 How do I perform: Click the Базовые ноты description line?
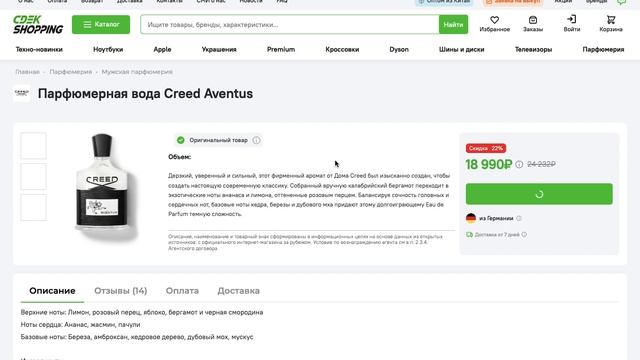[x=137, y=337]
